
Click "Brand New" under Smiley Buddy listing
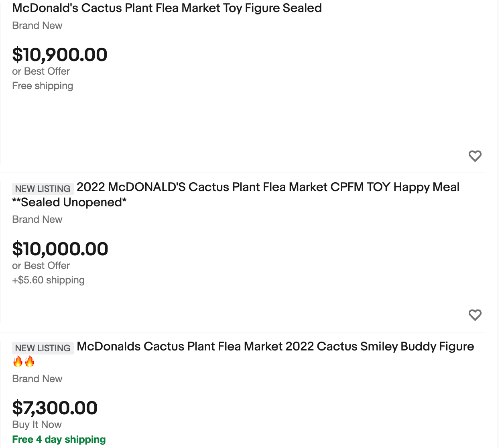[37, 379]
